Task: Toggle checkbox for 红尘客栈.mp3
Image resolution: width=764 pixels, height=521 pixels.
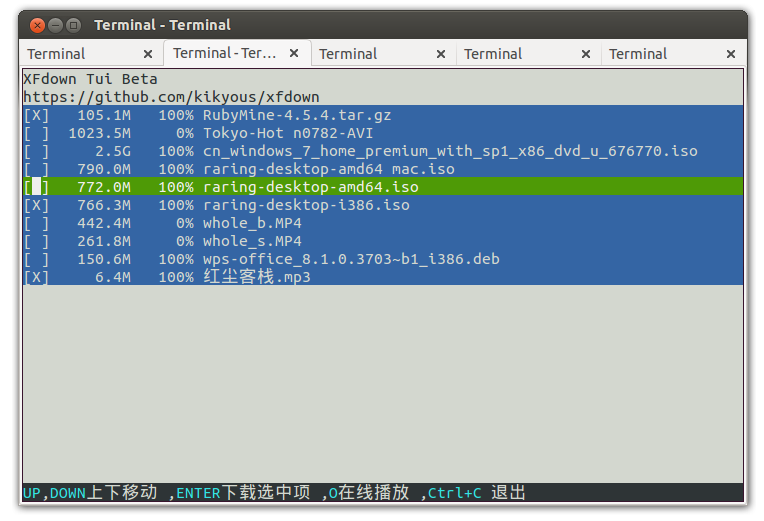Action: click(37, 277)
